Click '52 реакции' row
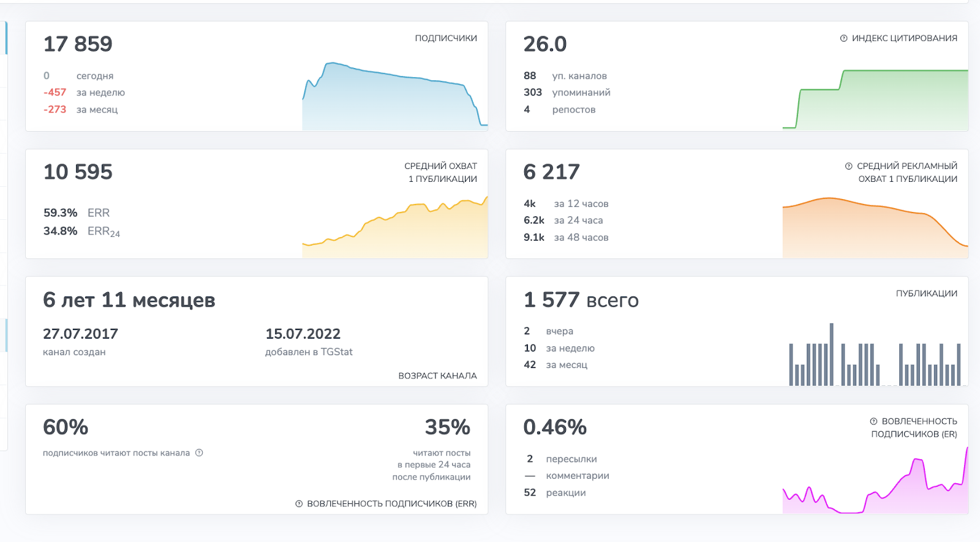This screenshot has width=980, height=542. 555,493
